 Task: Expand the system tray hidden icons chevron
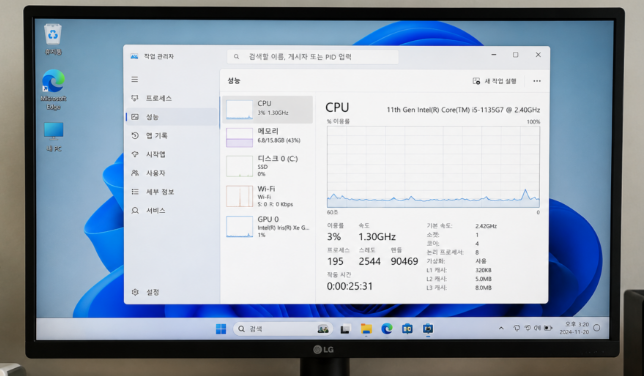click(501, 328)
